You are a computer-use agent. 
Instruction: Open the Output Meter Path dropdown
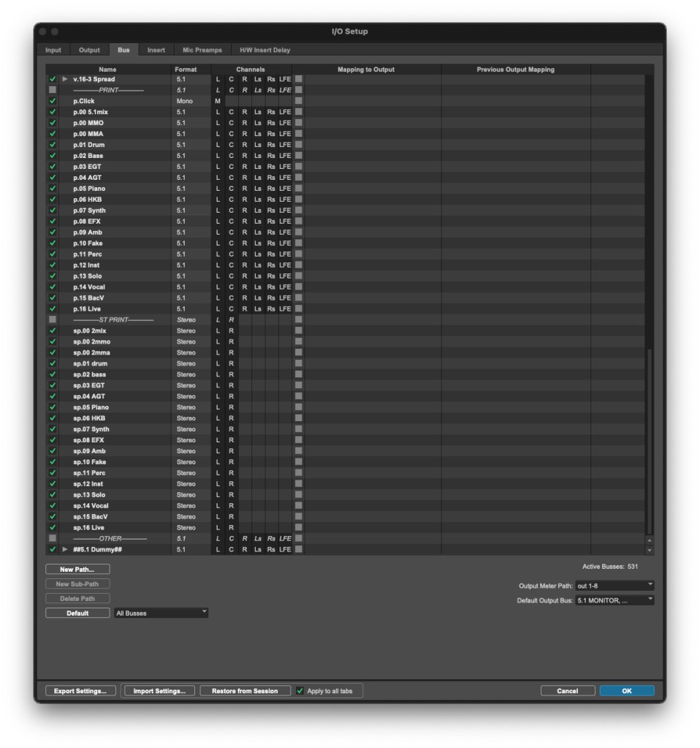tap(614, 586)
